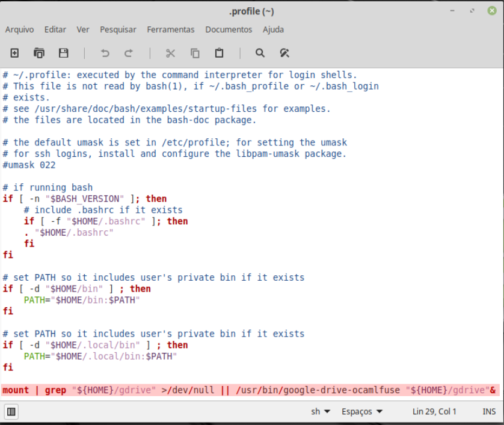
Task: Redo the last undone edit
Action: 129,53
